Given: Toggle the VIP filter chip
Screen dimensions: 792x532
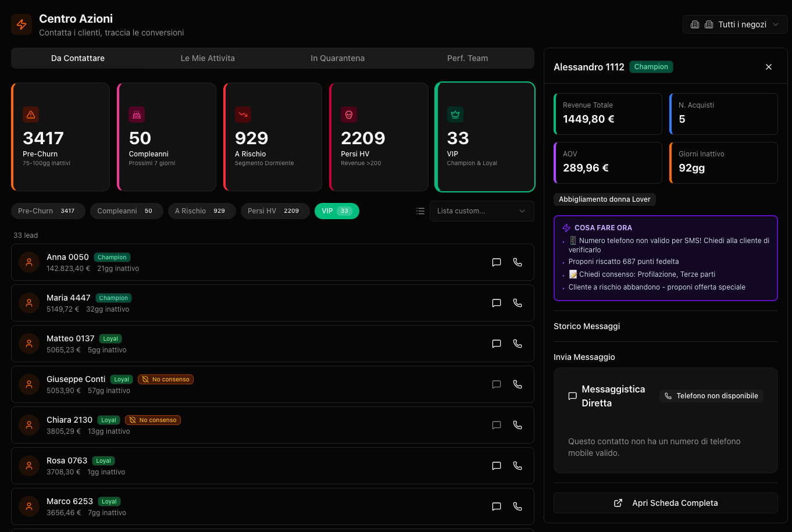Looking at the screenshot, I should point(336,211).
